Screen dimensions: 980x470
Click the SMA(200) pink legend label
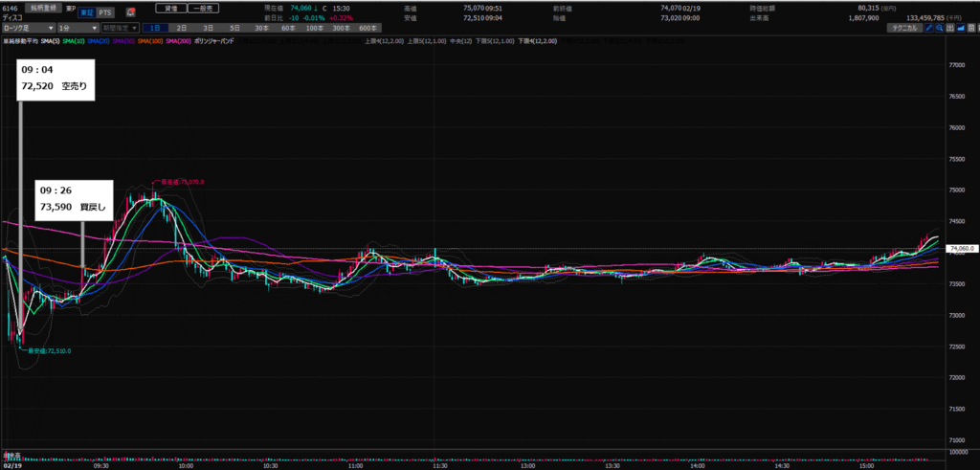coord(176,42)
